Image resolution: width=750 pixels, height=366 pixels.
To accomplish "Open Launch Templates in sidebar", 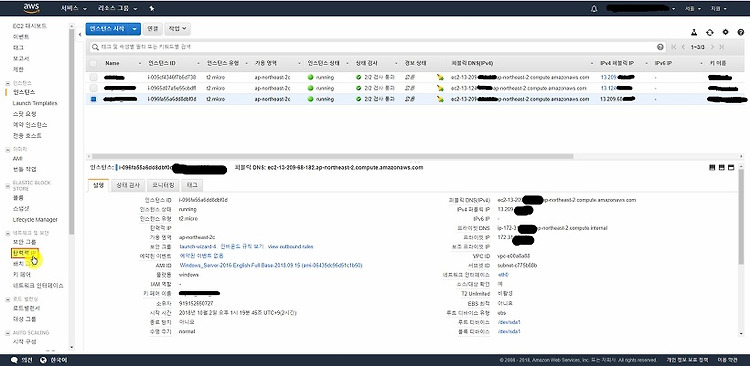I will coord(35,103).
